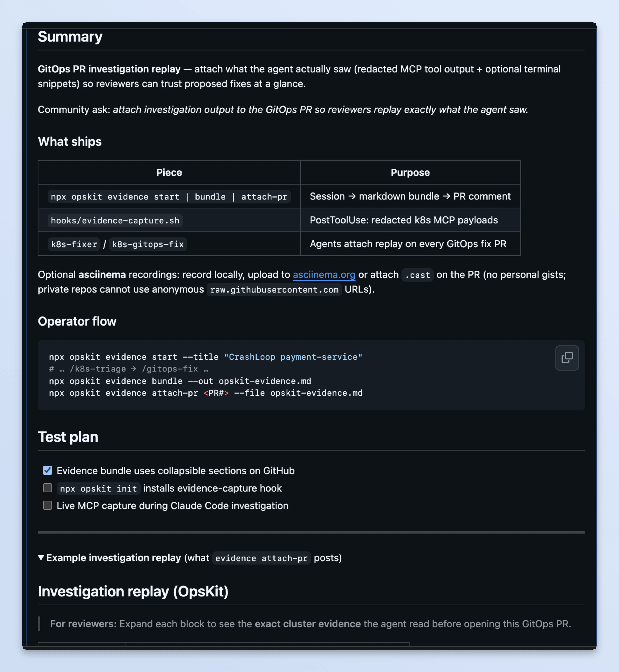
Task: Click the evidence attach-pr code in summary line
Action: tap(261, 558)
